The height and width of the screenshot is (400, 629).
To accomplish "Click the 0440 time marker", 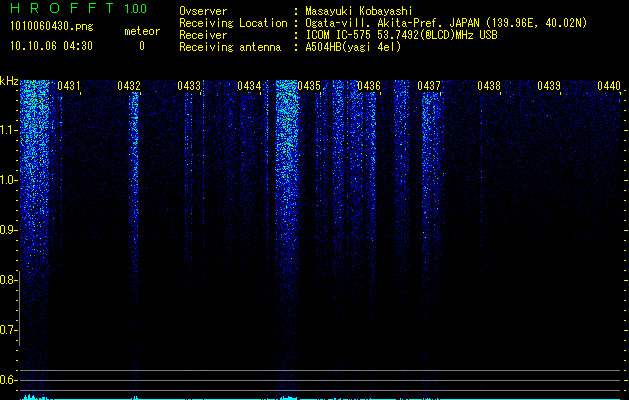I will (609, 86).
